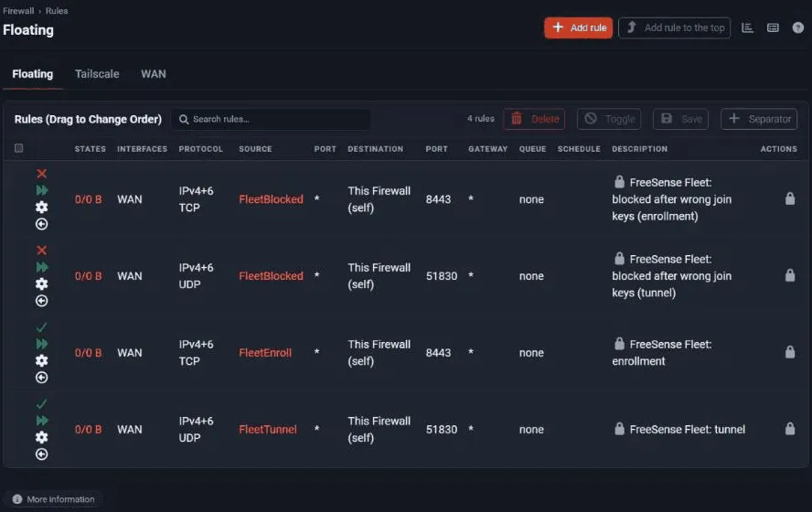Screen dimensions: 812x512
Task: Open the bar chart icon in the header
Action: click(x=747, y=28)
